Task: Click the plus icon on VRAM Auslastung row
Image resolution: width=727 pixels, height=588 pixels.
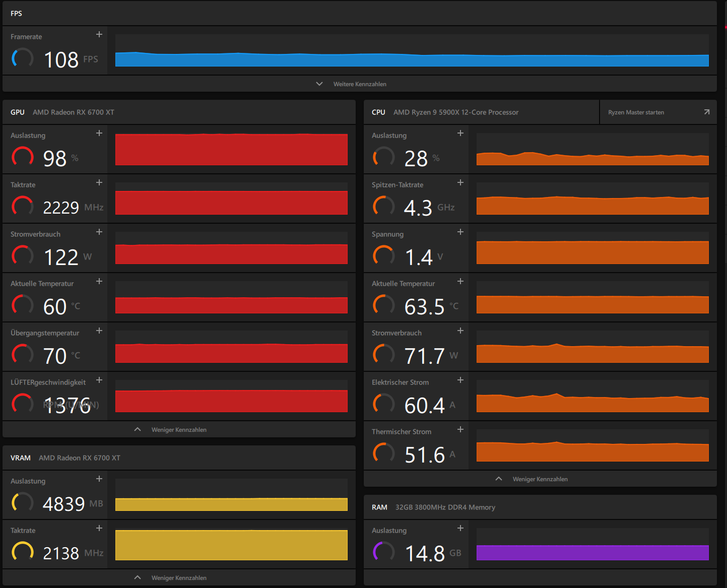Action: [99, 479]
